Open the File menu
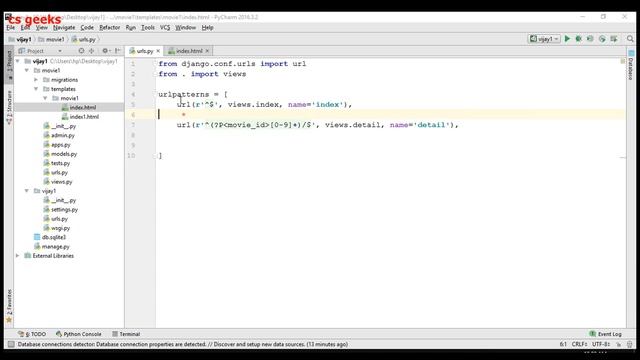 click(11, 27)
